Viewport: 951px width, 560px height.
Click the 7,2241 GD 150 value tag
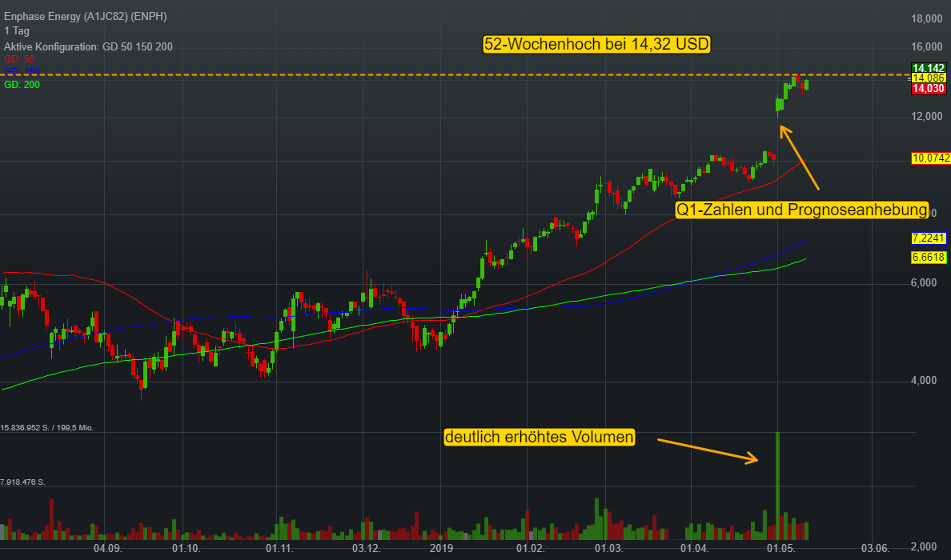pyautogui.click(x=929, y=238)
